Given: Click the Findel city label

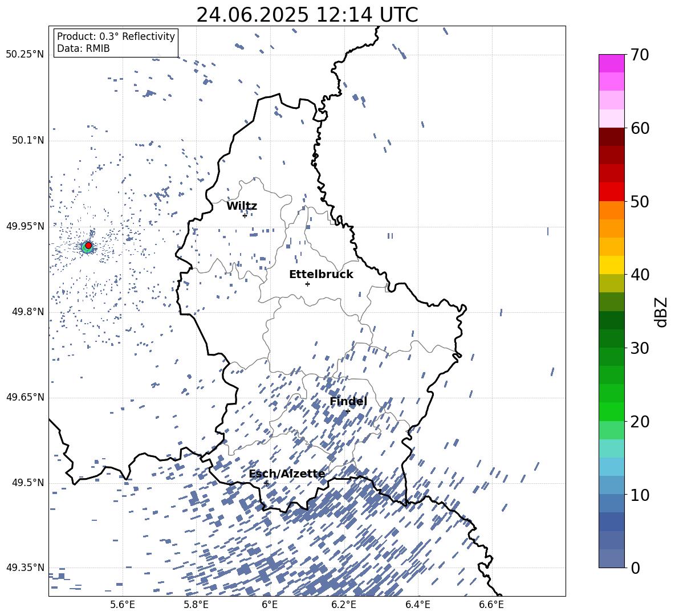Looking at the screenshot, I should pos(348,401).
